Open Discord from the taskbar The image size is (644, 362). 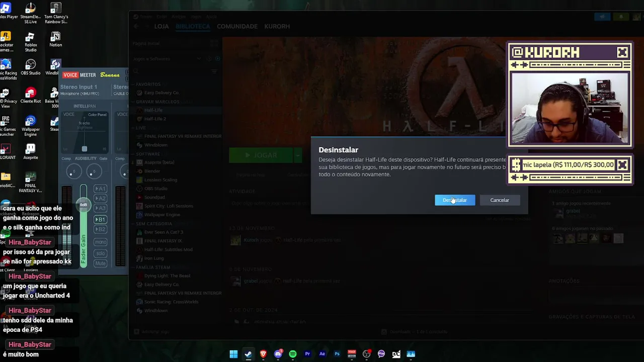278,354
